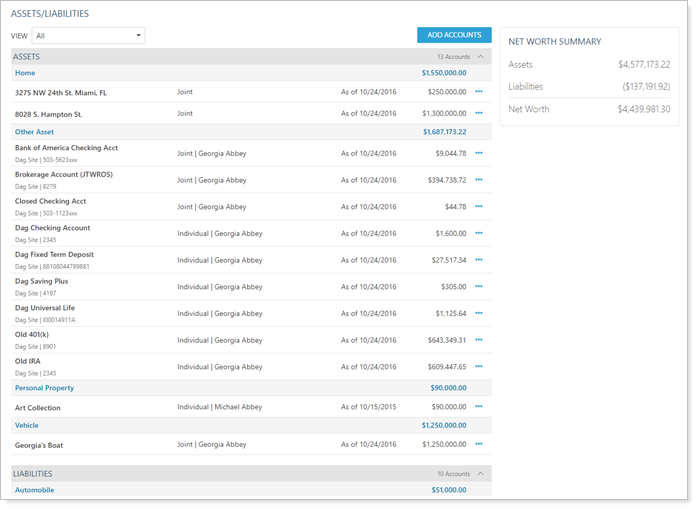Open the View filter dropdown
The width and height of the screenshot is (697, 509).
click(88, 36)
